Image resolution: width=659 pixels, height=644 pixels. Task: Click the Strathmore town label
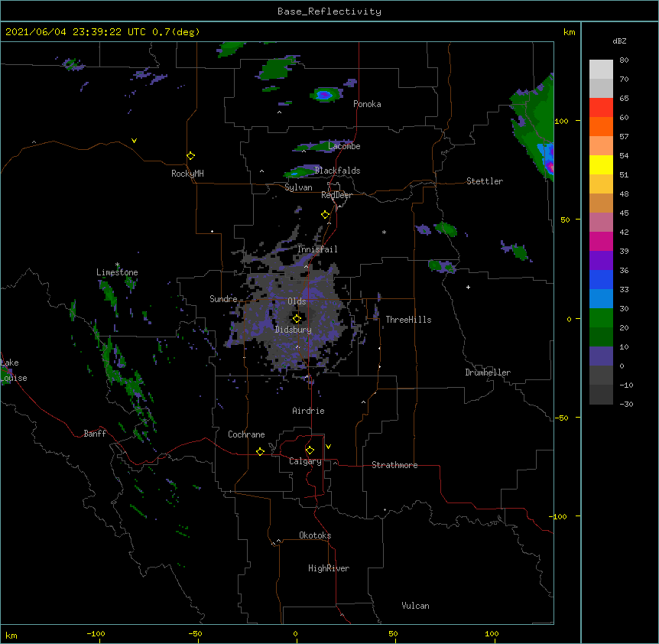click(x=394, y=465)
